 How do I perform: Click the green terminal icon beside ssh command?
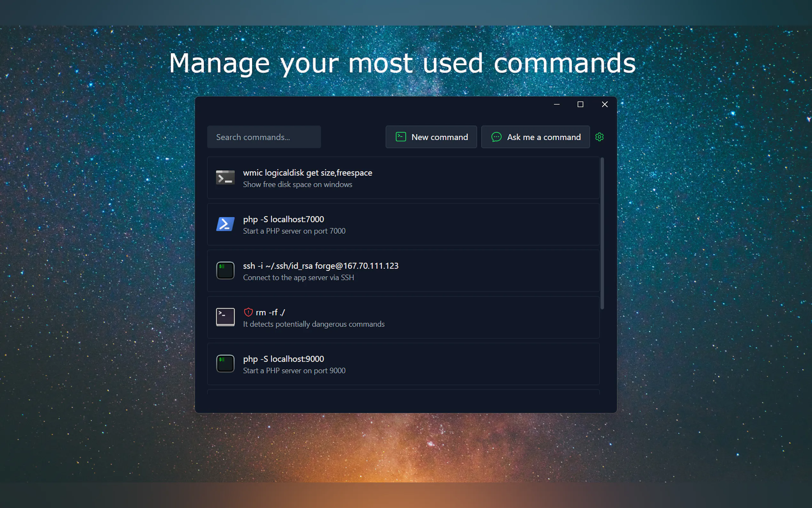[225, 270]
